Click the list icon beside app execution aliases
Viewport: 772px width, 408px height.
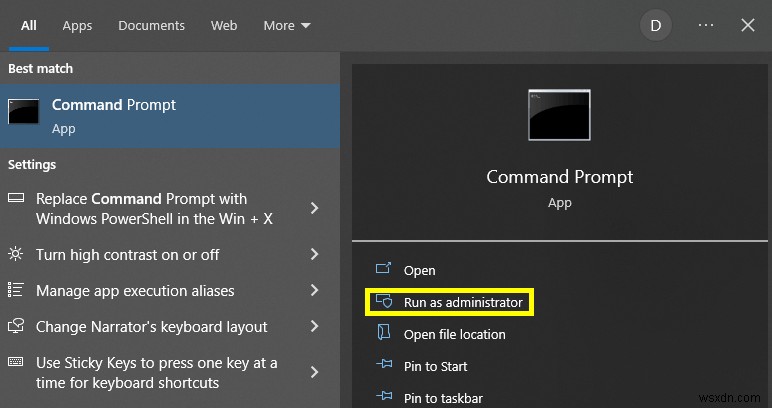point(16,291)
